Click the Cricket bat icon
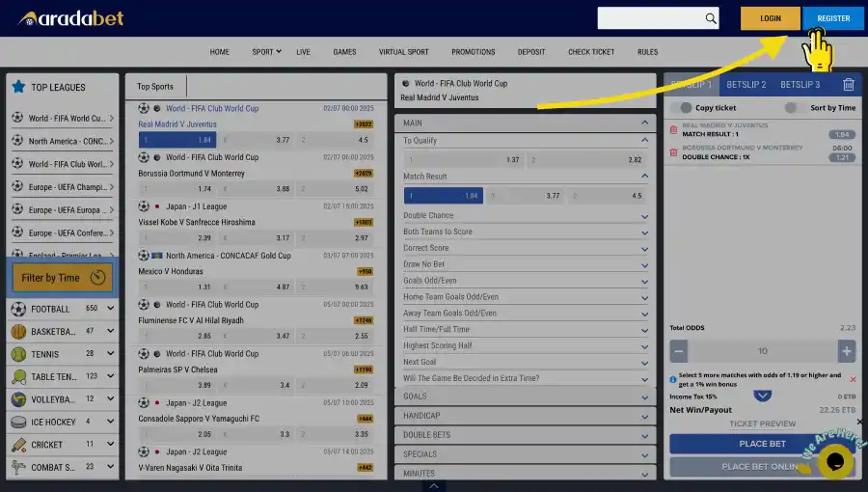Screen dimensions: 868x492 click(18, 445)
